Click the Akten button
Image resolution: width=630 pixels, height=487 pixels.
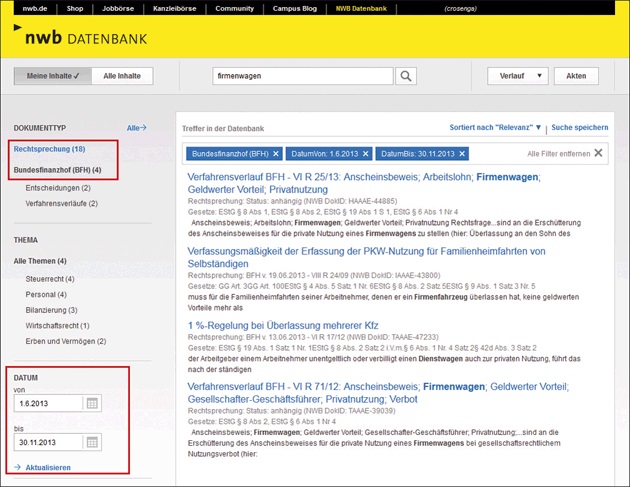(x=576, y=76)
